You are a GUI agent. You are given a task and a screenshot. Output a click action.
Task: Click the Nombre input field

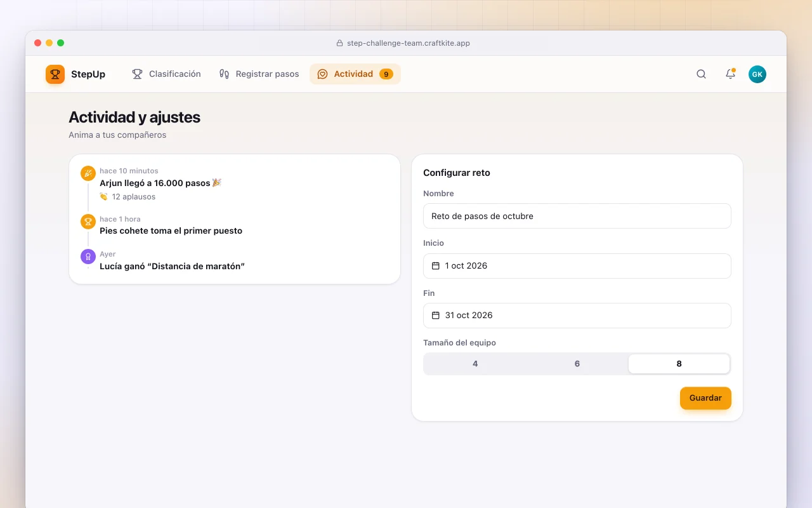point(577,216)
